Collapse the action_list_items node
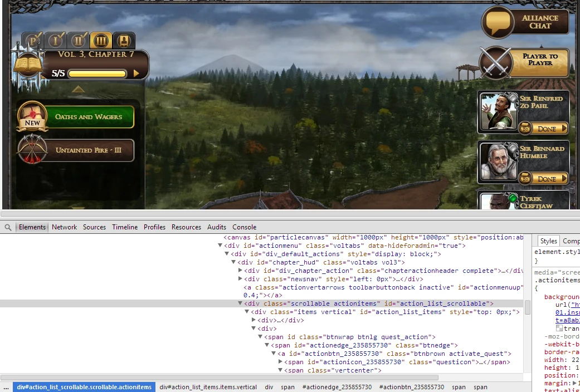 (247, 312)
